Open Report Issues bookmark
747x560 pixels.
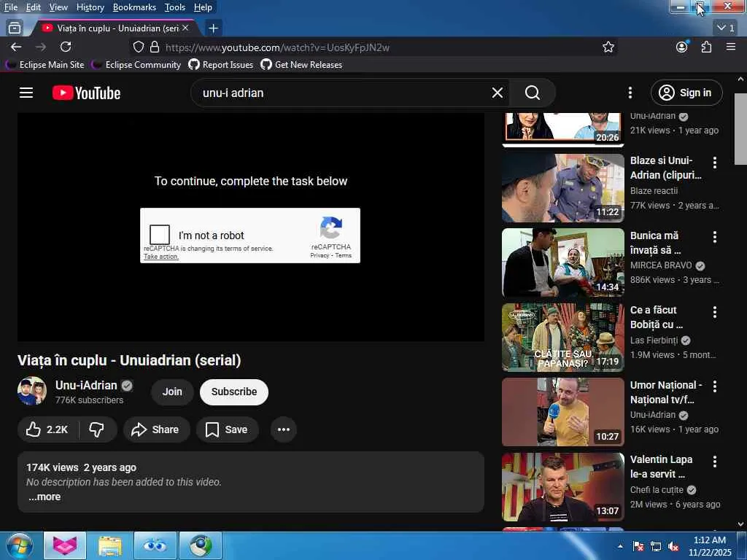pyautogui.click(x=221, y=65)
